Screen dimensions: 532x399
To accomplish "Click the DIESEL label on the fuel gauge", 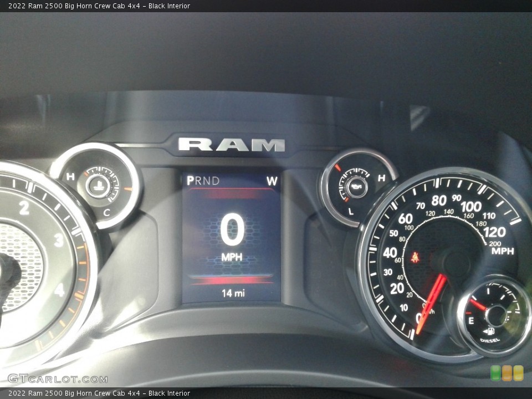I will tap(490, 340).
